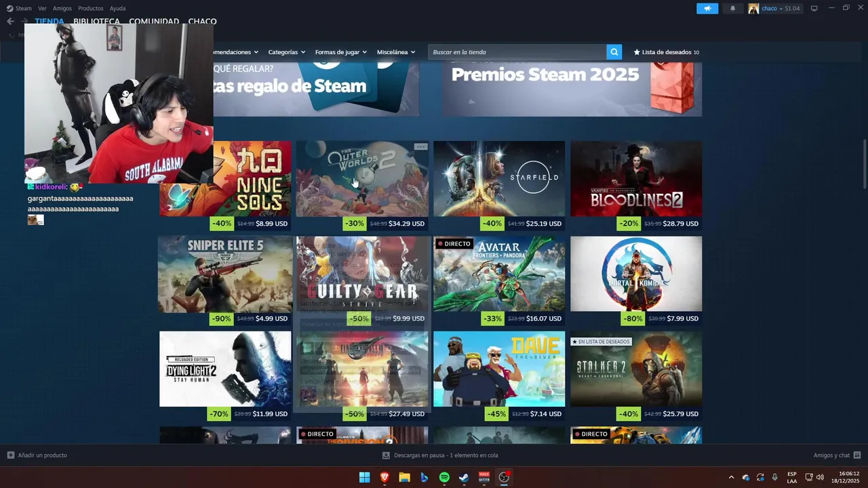Image resolution: width=868 pixels, height=488 pixels.
Task: Click the store search magnifier button
Action: (614, 52)
